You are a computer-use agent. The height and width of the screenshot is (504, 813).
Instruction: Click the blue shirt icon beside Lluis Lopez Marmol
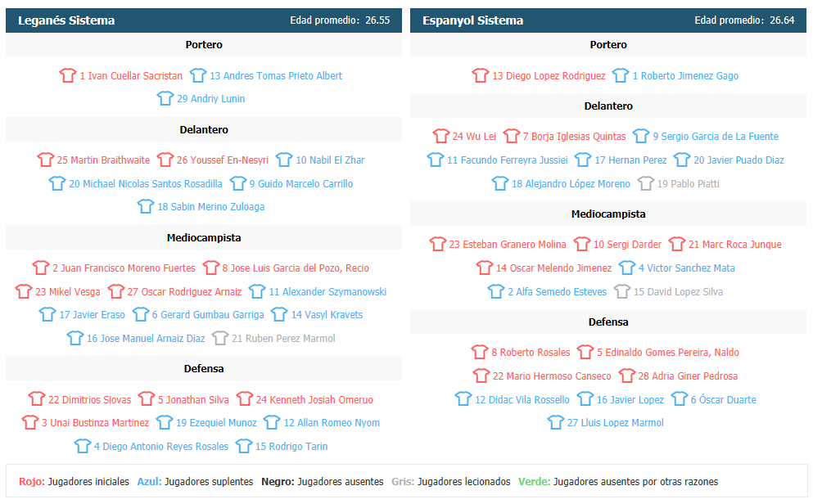(556, 422)
